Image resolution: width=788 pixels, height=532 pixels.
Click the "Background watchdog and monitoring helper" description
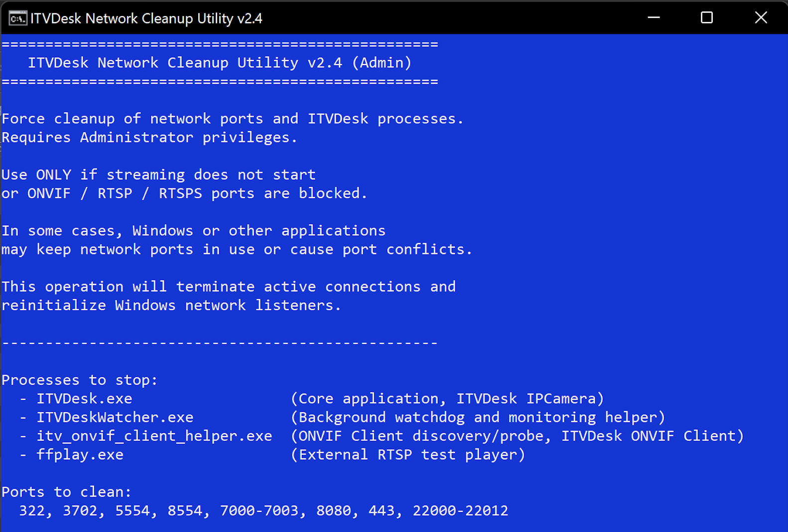[x=478, y=417]
